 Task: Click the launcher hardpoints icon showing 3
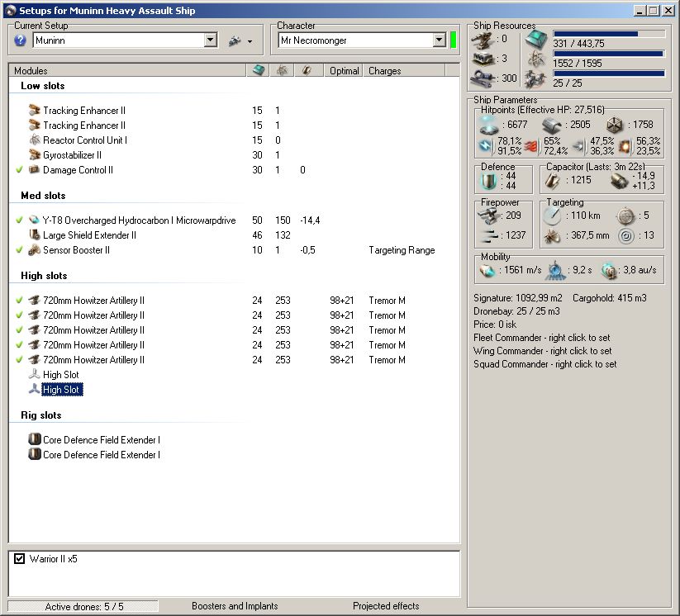click(x=483, y=59)
